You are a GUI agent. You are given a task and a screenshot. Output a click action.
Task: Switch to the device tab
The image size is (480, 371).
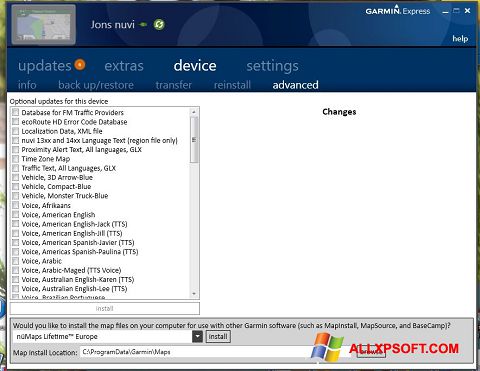click(x=195, y=65)
